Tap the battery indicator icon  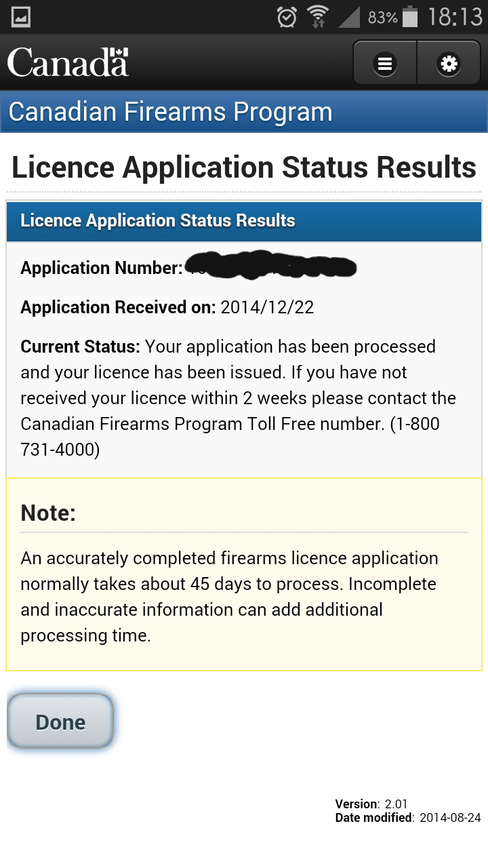pyautogui.click(x=410, y=17)
